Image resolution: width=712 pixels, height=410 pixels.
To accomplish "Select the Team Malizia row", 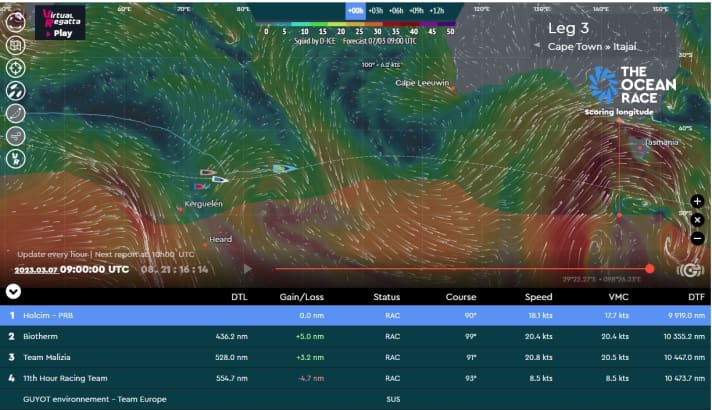I will click(356, 357).
